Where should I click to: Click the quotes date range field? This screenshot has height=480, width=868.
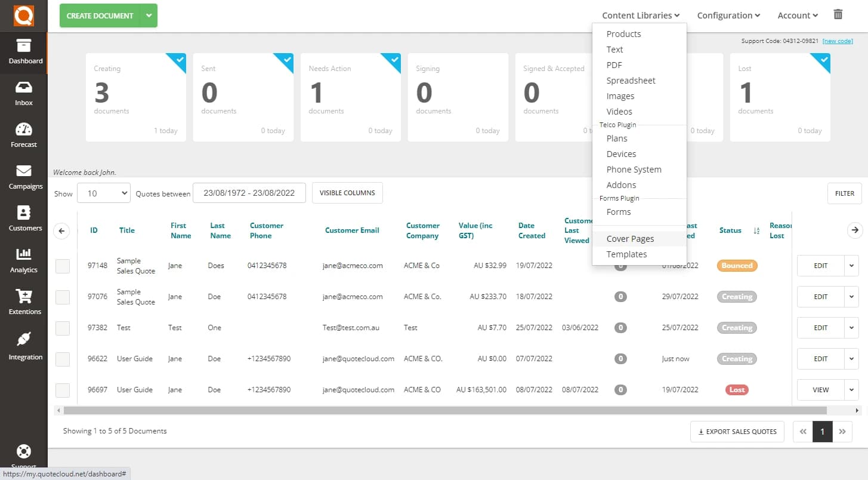click(x=249, y=193)
